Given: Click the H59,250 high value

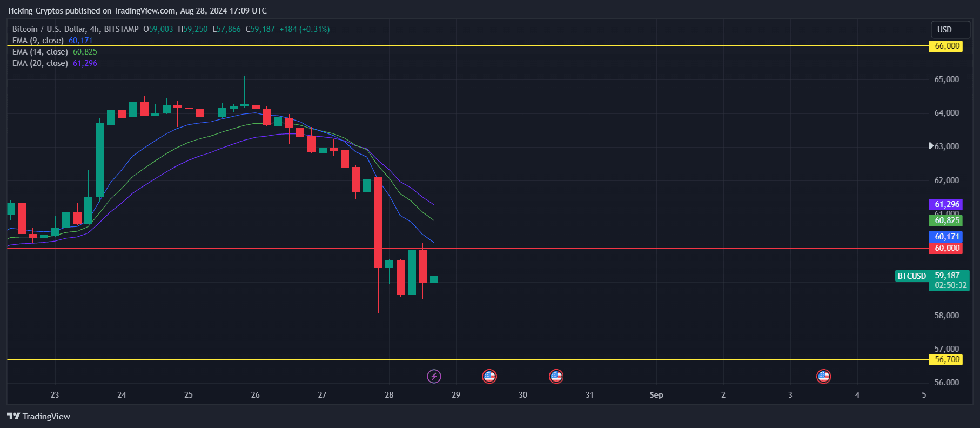Looking at the screenshot, I should (192, 29).
